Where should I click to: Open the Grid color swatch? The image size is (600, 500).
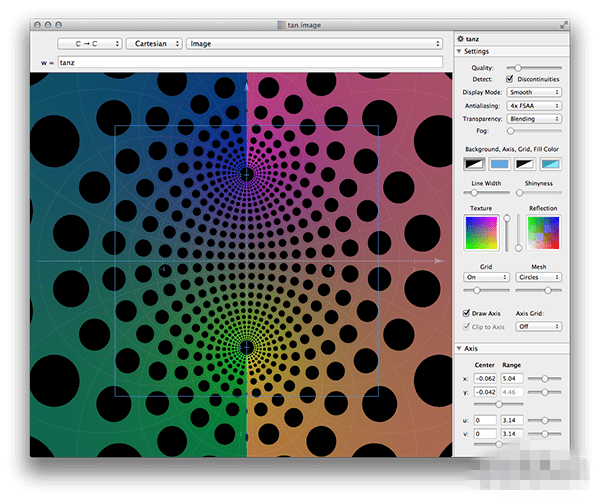point(525,164)
